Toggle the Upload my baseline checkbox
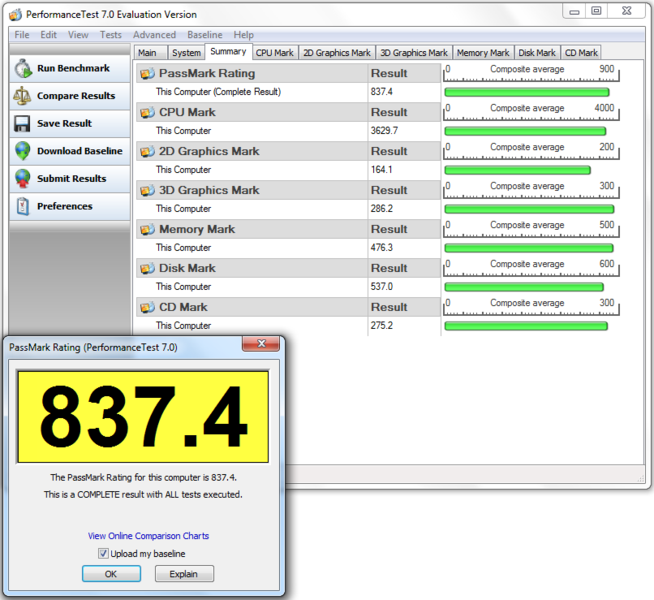Image resolution: width=654 pixels, height=600 pixels. (x=103, y=554)
